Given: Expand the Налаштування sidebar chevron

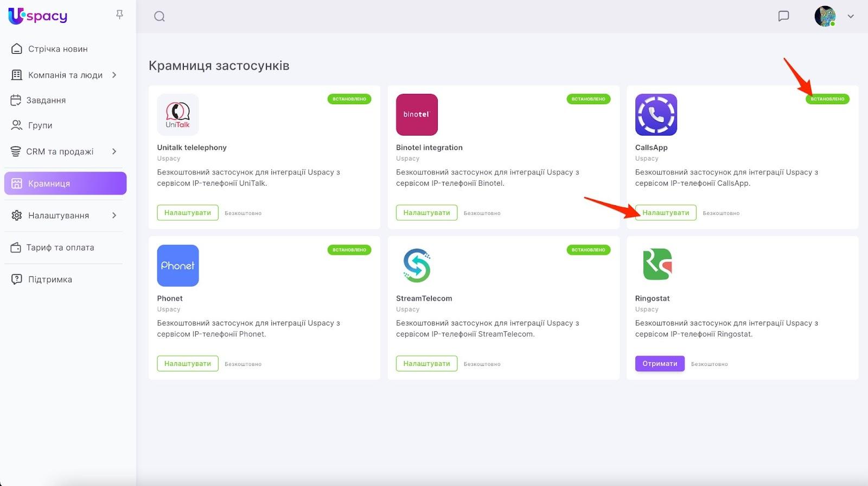Looking at the screenshot, I should tap(114, 216).
